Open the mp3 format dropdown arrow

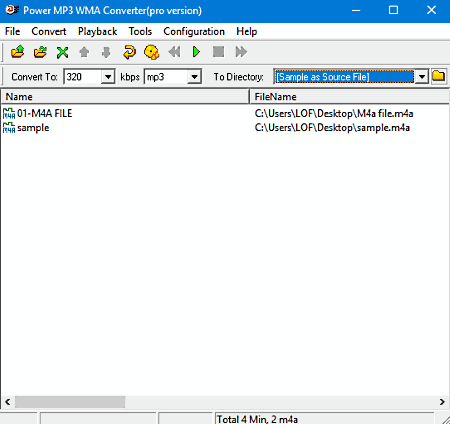click(194, 77)
